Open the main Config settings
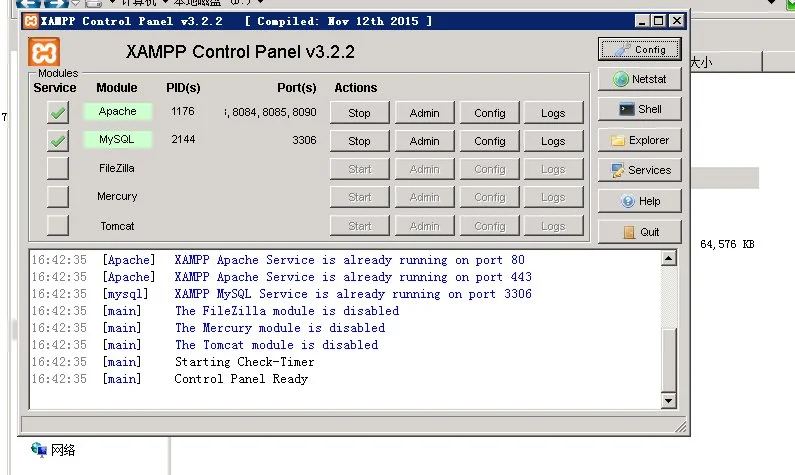The height and width of the screenshot is (475, 795). pyautogui.click(x=640, y=49)
